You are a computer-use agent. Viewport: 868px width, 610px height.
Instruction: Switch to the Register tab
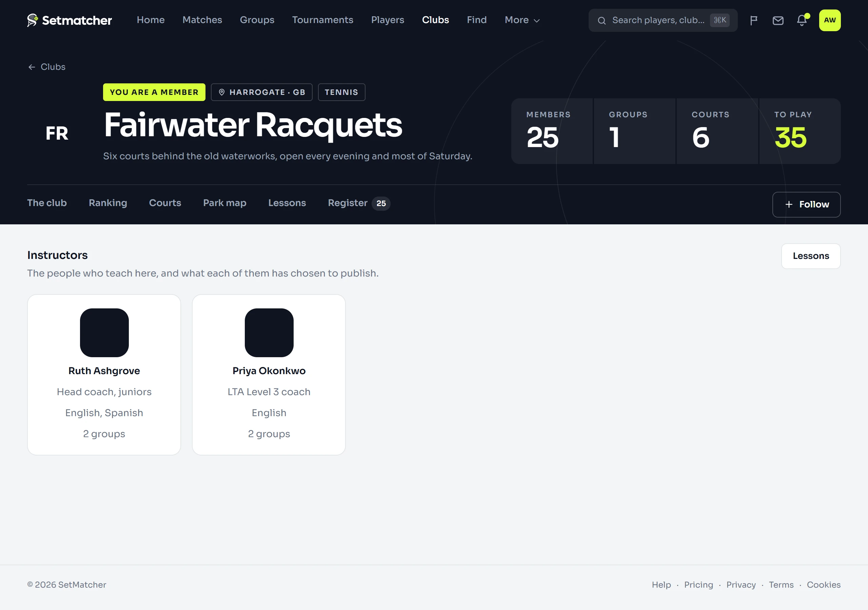pyautogui.click(x=359, y=203)
